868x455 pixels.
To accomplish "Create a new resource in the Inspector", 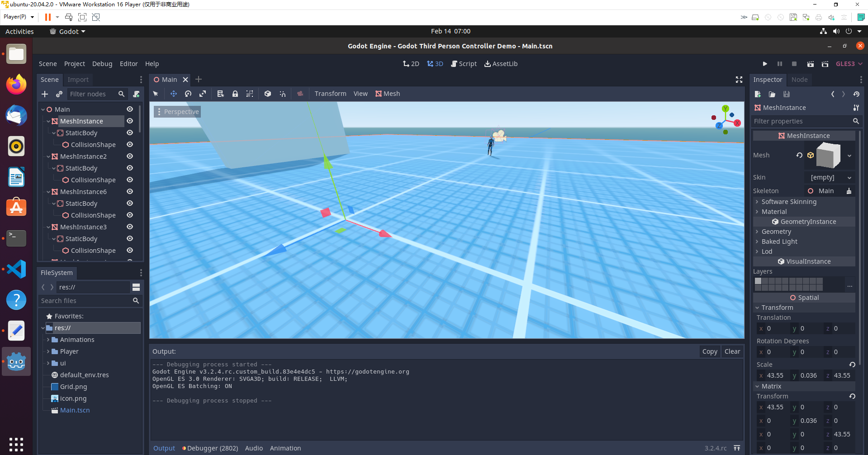I will point(758,94).
